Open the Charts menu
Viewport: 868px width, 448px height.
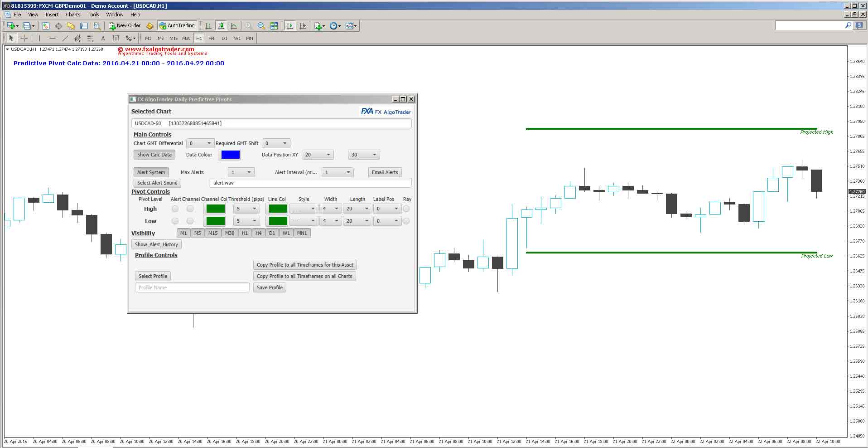pos(72,14)
